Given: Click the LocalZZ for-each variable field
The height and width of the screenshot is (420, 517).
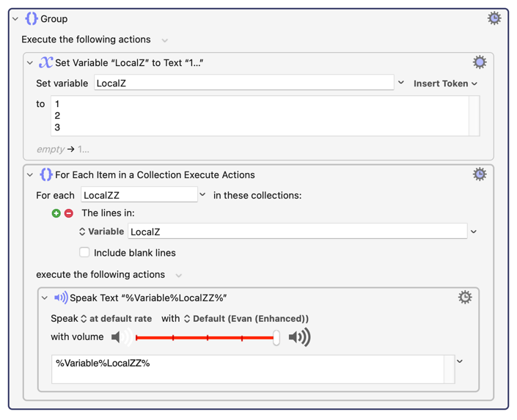Looking at the screenshot, I should 139,195.
